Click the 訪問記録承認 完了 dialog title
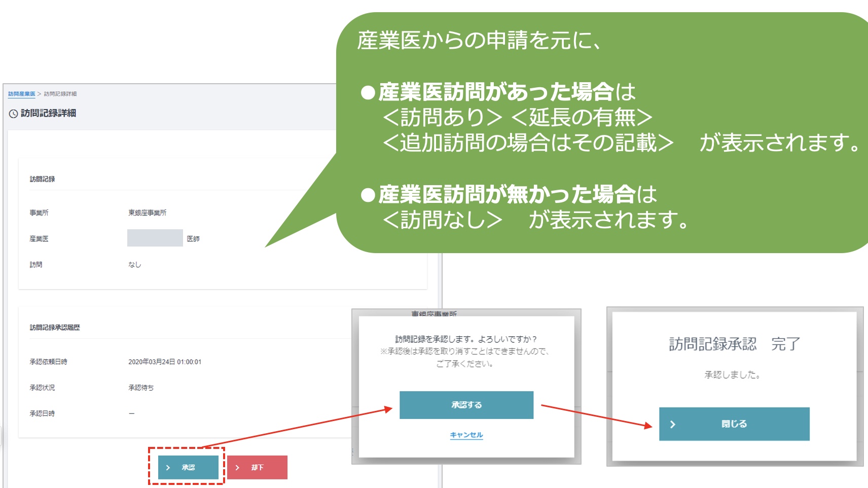The height and width of the screenshot is (488, 868). click(x=734, y=344)
